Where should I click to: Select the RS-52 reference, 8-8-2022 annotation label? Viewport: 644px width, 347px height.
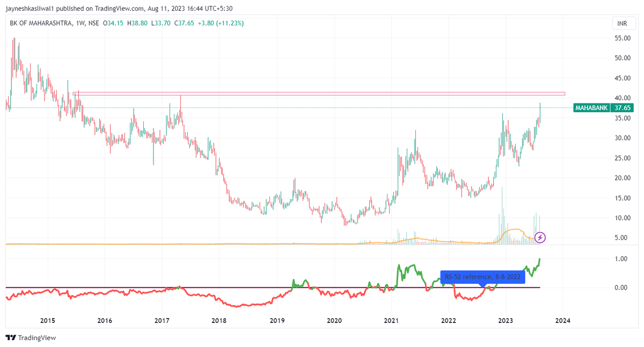(482, 277)
